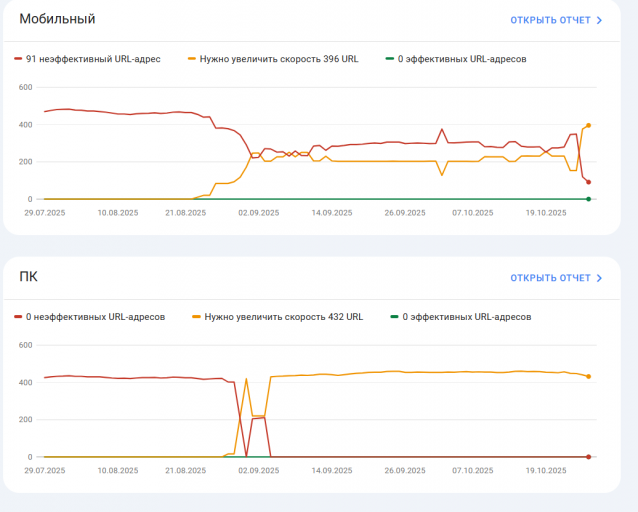Image resolution: width=638 pixels, height=512 pixels.
Task: Click orange legend swatch for 432 URL
Action: [x=197, y=317]
